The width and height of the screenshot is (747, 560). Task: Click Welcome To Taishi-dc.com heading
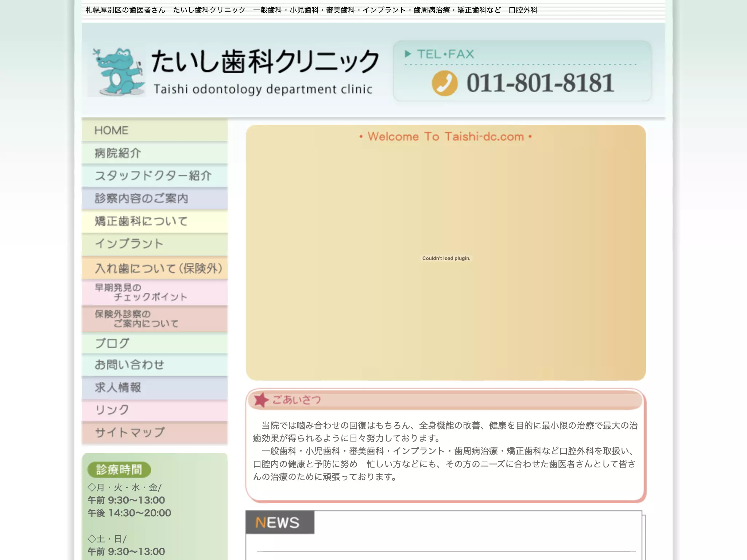tap(445, 137)
